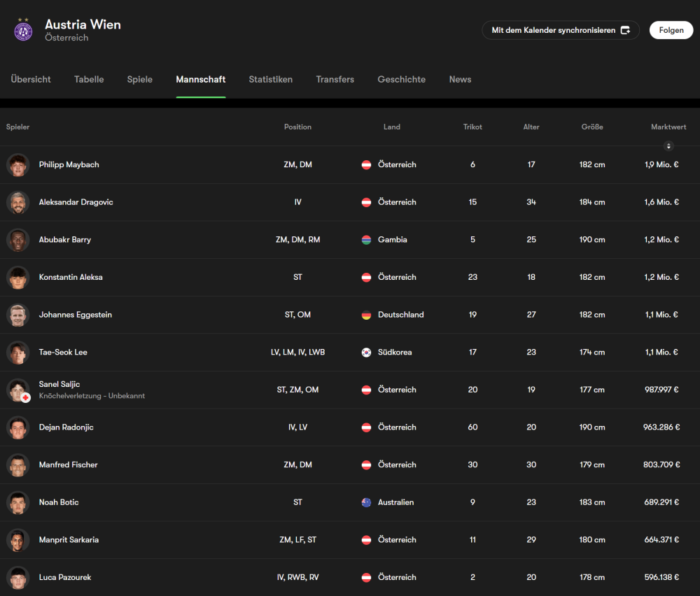Click the Südkorea flag icon
Screen dimensions: 700x596
[366, 353]
